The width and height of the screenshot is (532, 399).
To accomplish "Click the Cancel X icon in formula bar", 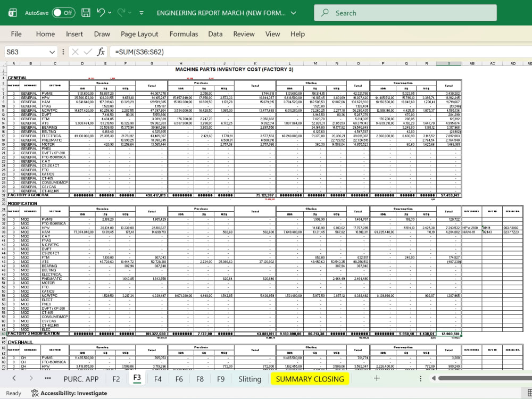I will tap(76, 52).
